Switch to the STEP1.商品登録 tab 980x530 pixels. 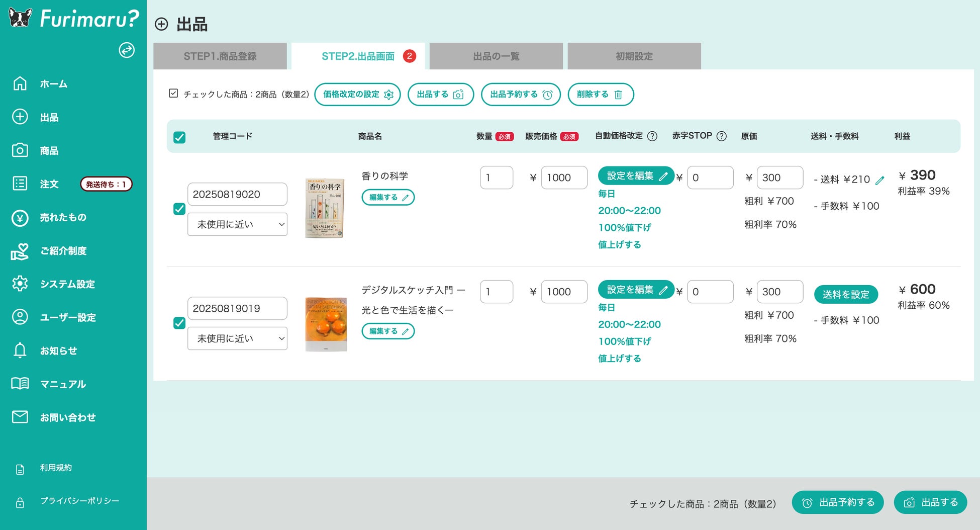(x=220, y=56)
